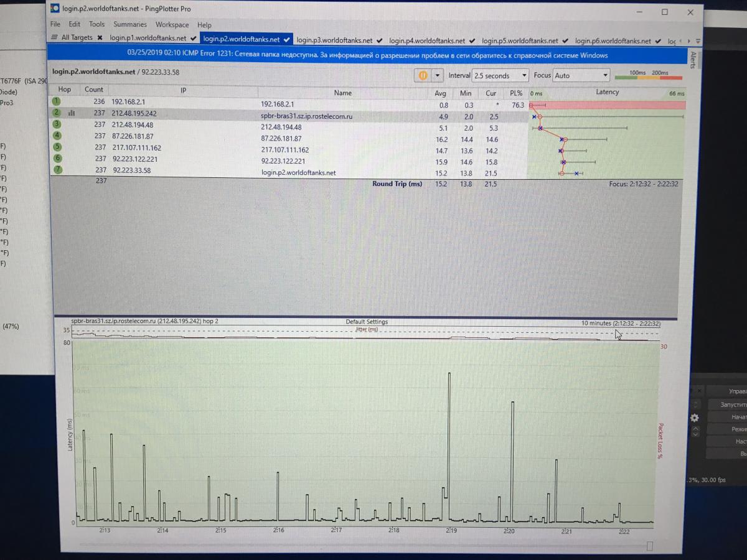The width and height of the screenshot is (747, 560).
Task: Click the 76.3 packet loss value
Action: click(518, 106)
